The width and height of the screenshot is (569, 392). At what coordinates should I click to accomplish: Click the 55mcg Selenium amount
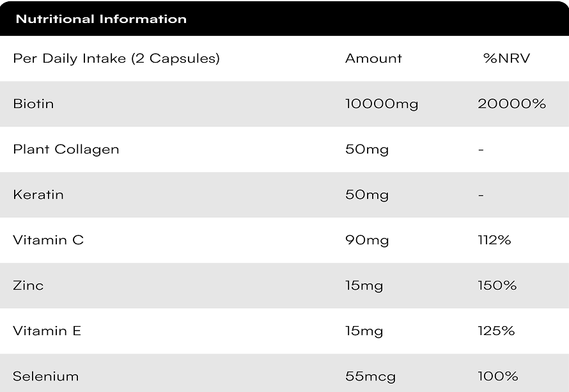[x=370, y=377]
